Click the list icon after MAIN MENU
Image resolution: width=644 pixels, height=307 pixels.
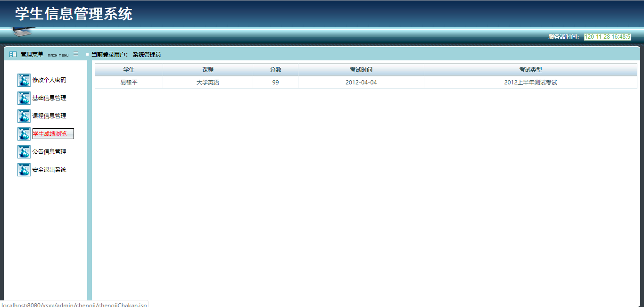(x=75, y=54)
